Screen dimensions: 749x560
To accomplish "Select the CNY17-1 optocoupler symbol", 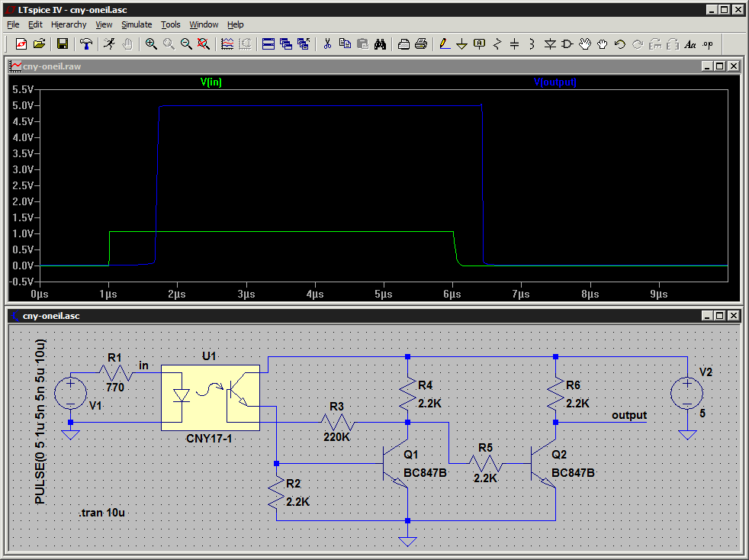I will pyautogui.click(x=211, y=397).
